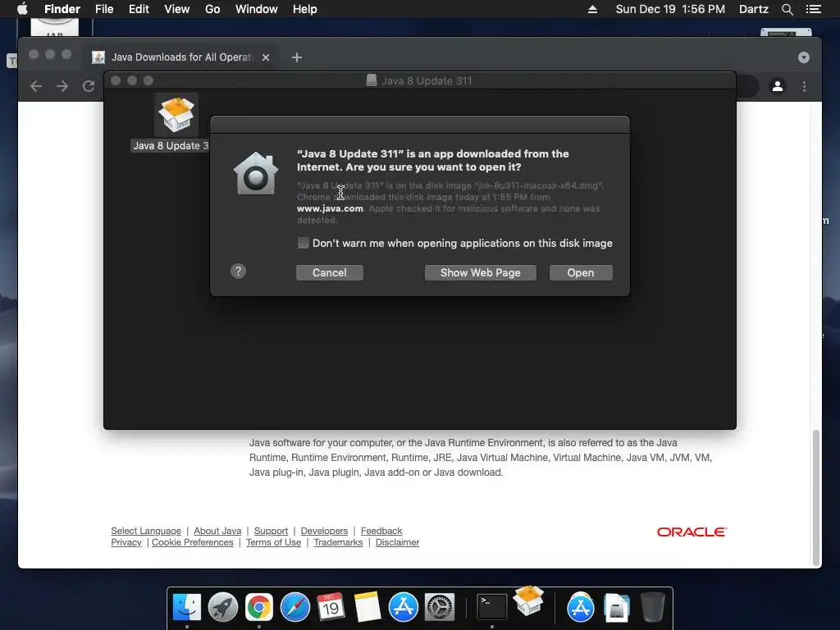This screenshot has height=630, width=840.
Task: Open the Cookie Preferences link
Action: 192,543
